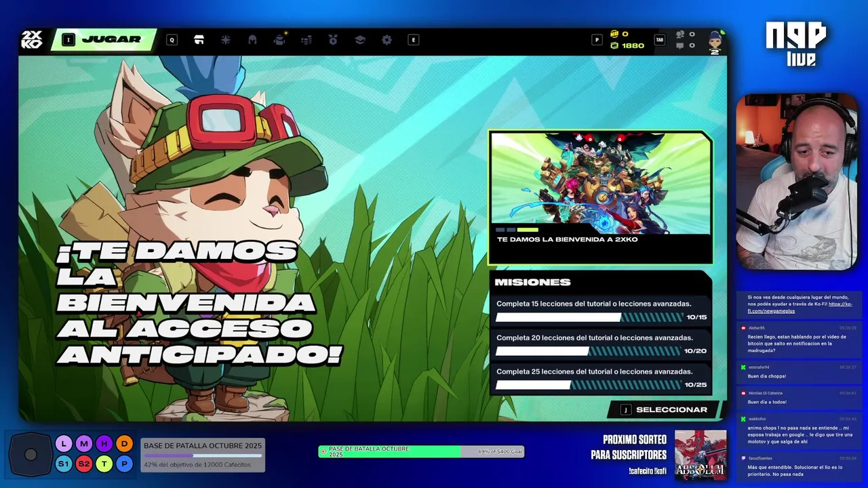Click the TAB key social hint
The height and width of the screenshot is (488, 868).
point(659,40)
